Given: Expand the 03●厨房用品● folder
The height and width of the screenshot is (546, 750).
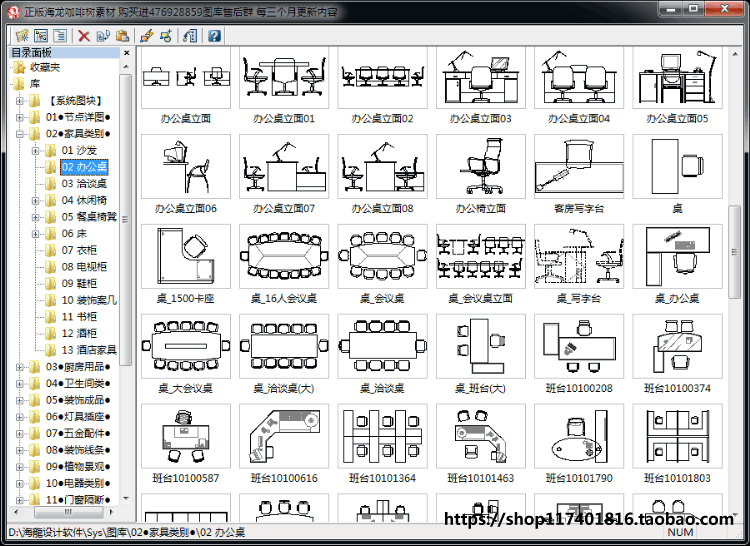Looking at the screenshot, I should (20, 367).
